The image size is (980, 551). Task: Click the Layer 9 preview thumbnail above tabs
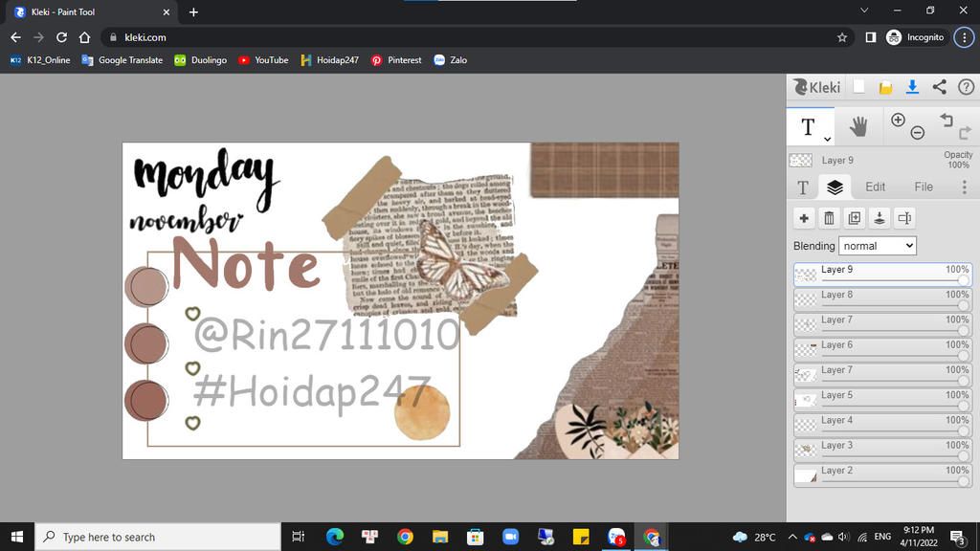pyautogui.click(x=801, y=161)
